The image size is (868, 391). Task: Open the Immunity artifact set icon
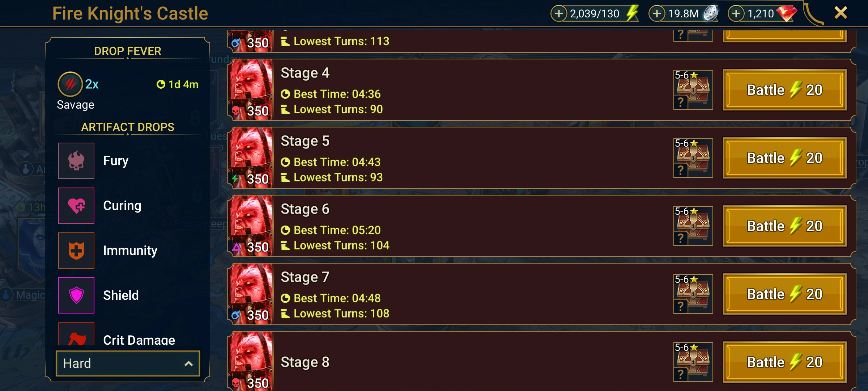pos(76,251)
